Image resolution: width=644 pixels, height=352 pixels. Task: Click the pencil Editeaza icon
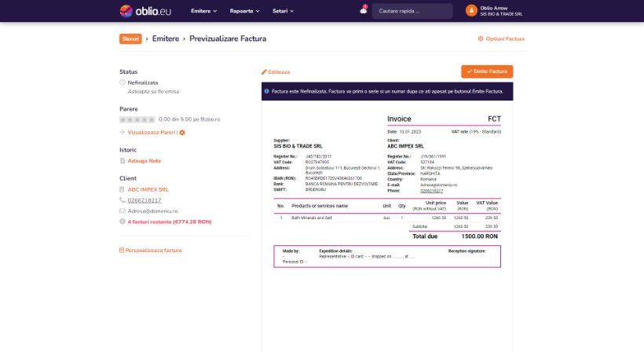pyautogui.click(x=264, y=71)
